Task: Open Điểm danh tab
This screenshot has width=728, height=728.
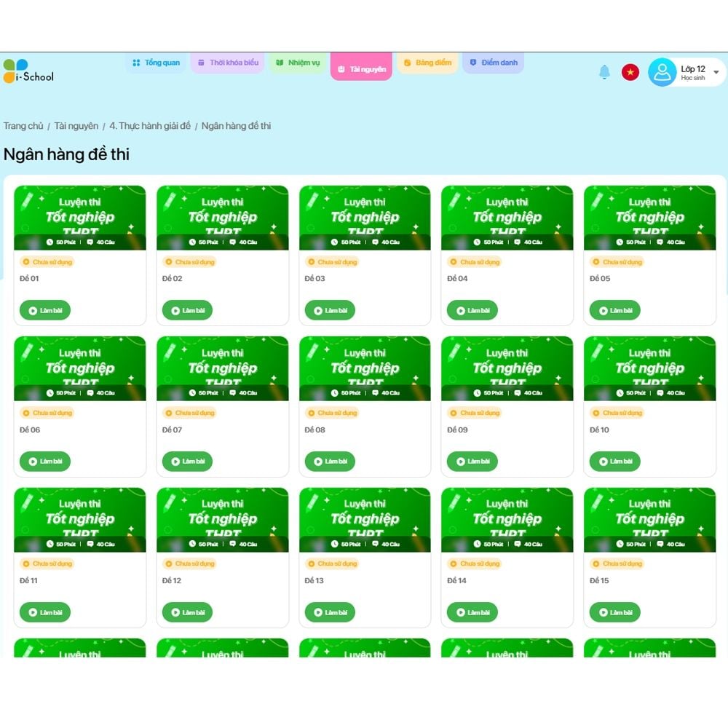Action: pyautogui.click(x=493, y=63)
